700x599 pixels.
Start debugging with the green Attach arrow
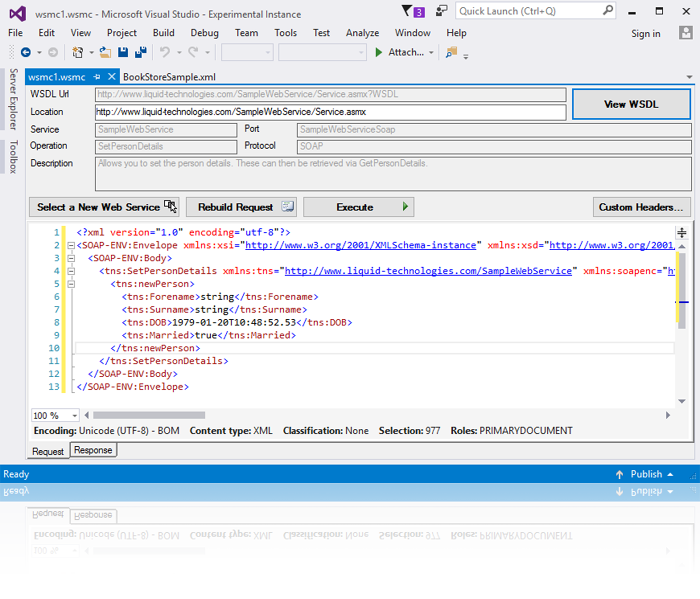point(379,52)
